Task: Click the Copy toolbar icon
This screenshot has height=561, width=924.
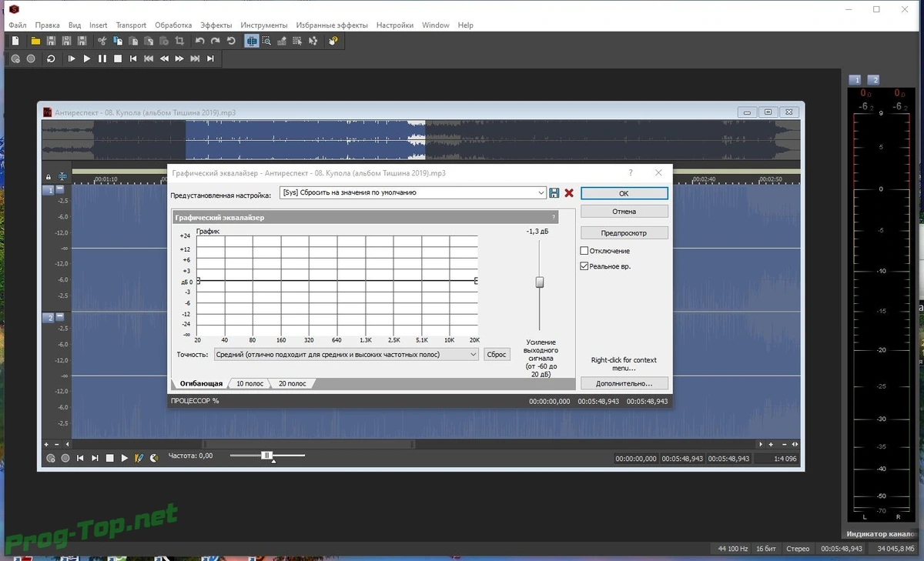Action: pos(118,41)
